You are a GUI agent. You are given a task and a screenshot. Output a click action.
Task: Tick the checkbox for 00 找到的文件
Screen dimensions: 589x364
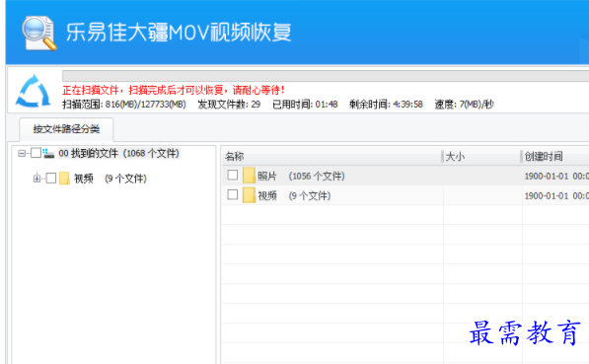(37, 153)
